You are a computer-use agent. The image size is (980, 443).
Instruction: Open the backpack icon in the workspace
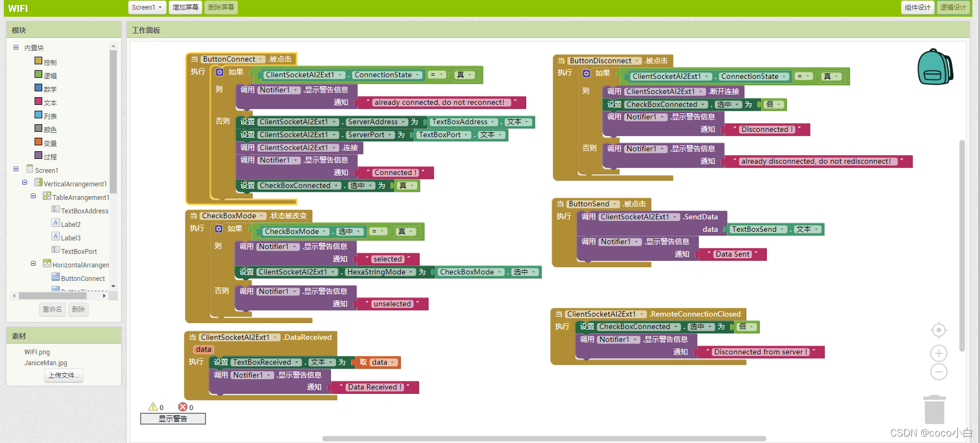tap(935, 67)
